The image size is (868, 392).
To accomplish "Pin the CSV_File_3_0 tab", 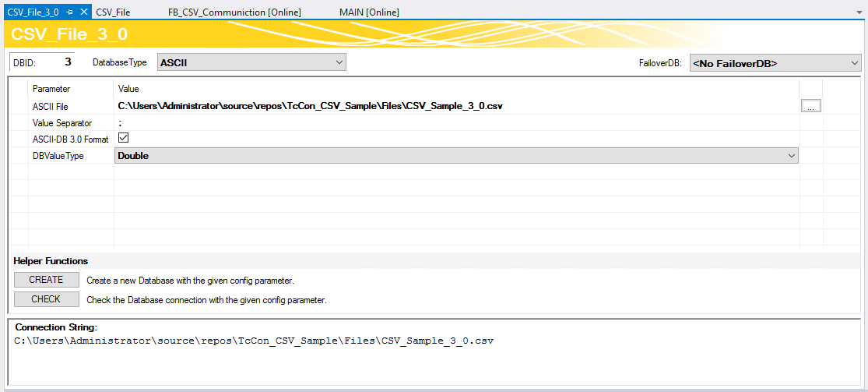I will click(x=70, y=12).
